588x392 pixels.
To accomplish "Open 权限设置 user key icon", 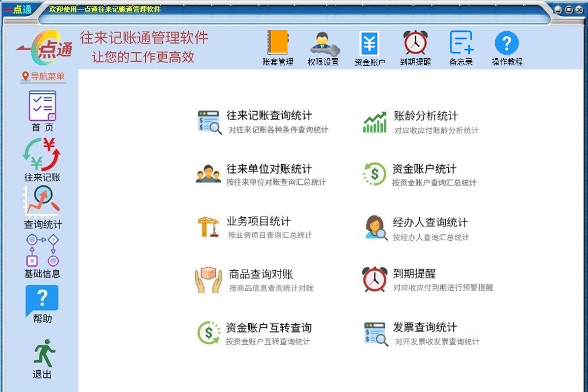I will click(x=325, y=44).
